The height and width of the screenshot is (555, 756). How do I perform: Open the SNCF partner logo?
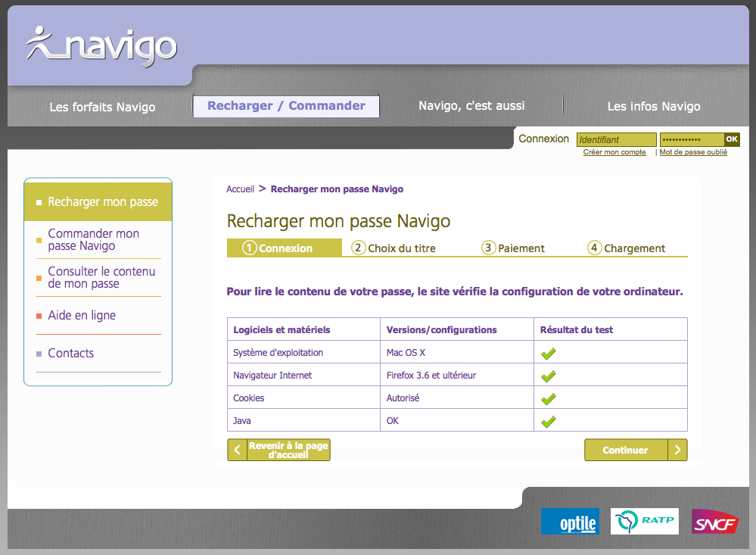pos(714,522)
